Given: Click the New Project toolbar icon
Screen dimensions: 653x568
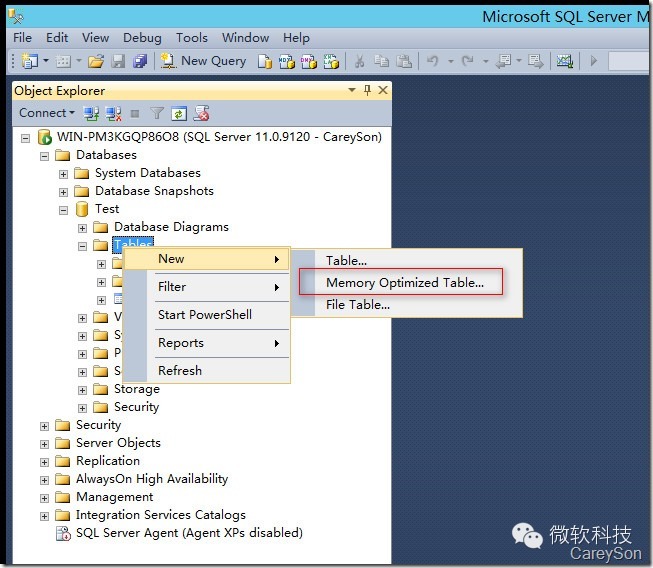Looking at the screenshot, I should click(x=30, y=61).
